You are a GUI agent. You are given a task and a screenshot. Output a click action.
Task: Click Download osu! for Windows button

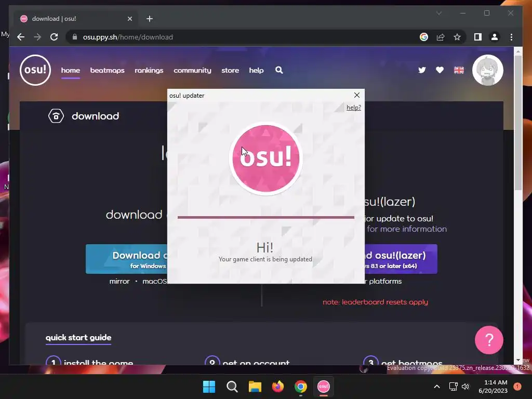(127, 259)
